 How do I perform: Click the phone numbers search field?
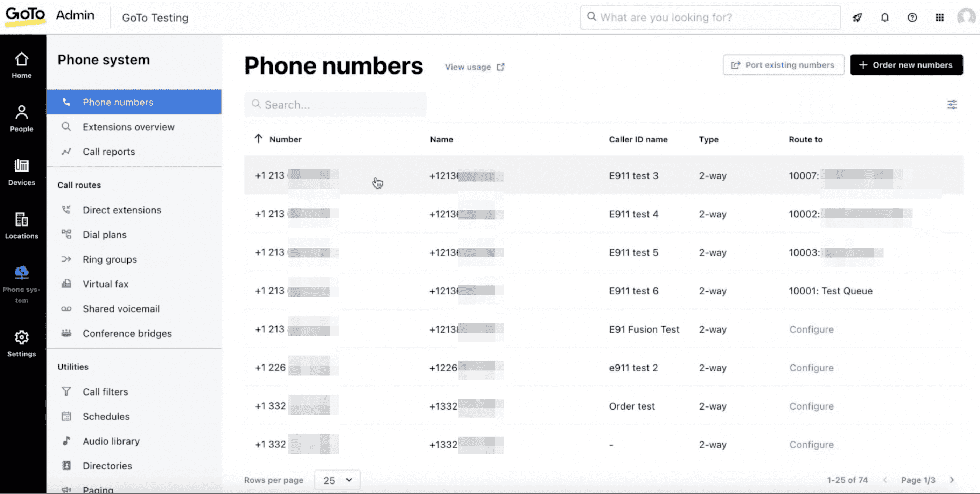(335, 104)
